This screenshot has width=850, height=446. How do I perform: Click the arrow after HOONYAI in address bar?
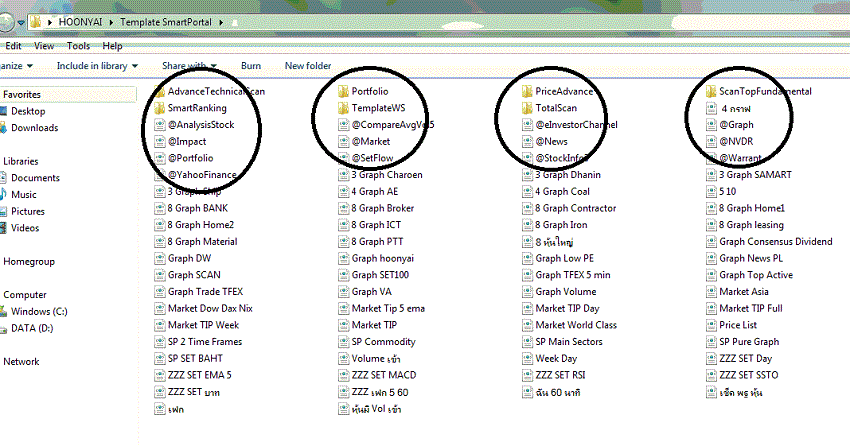click(x=111, y=22)
